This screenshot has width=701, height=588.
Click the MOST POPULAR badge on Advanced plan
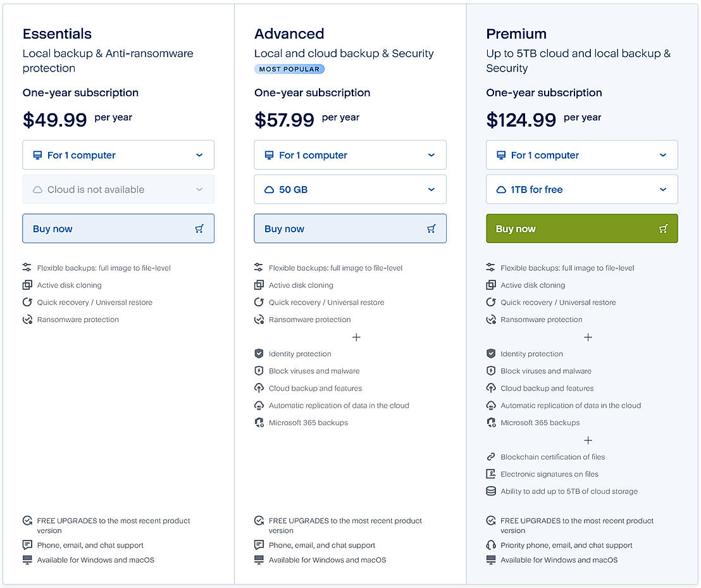click(289, 69)
